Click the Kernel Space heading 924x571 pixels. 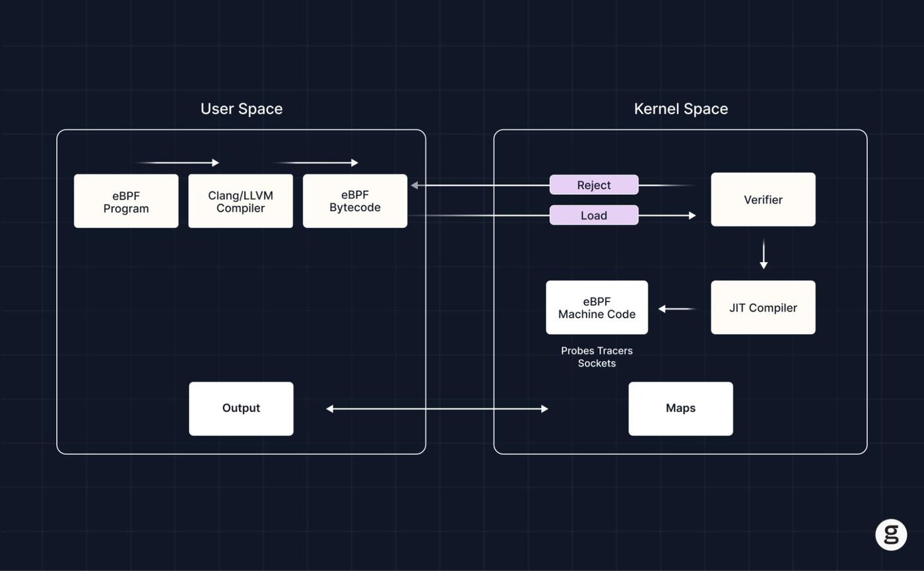[x=681, y=109]
